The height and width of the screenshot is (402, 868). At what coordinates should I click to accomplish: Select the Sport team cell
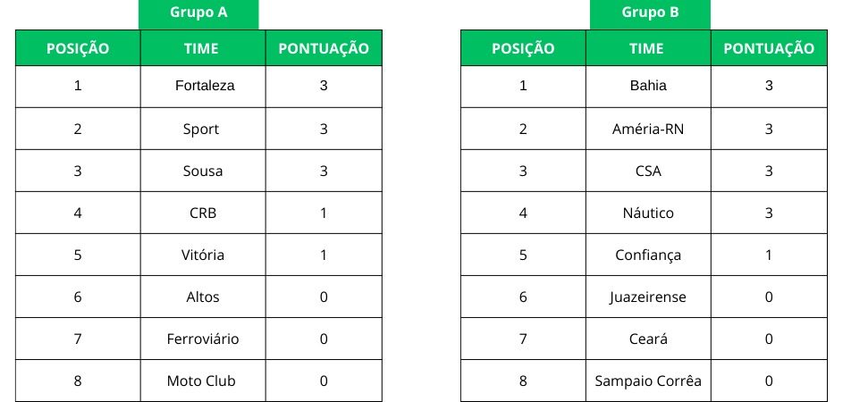pos(201,129)
